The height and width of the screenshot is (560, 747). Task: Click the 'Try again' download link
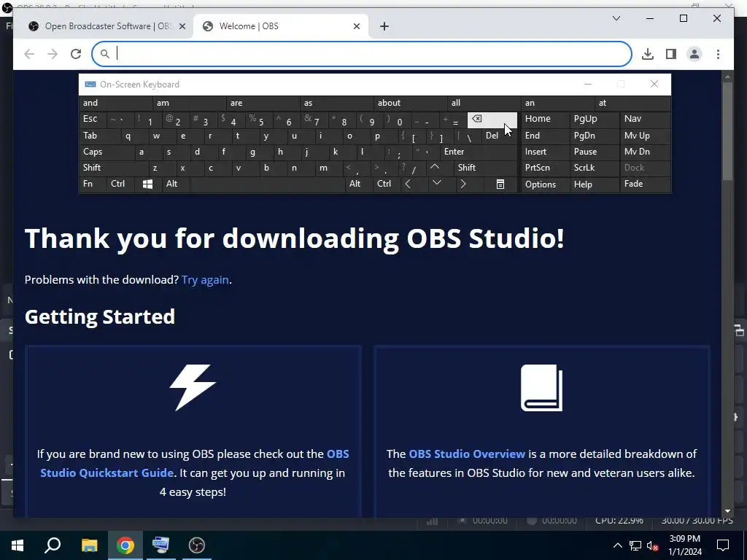pyautogui.click(x=205, y=280)
